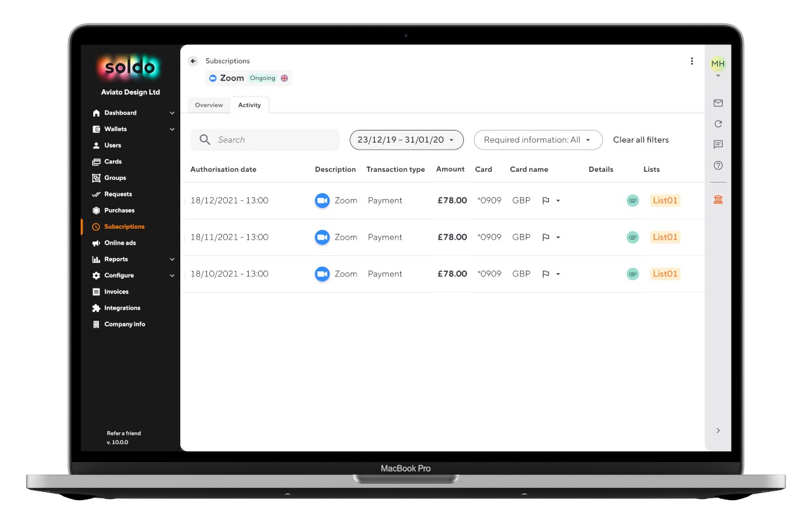Expand the Reports chevron

(172, 259)
